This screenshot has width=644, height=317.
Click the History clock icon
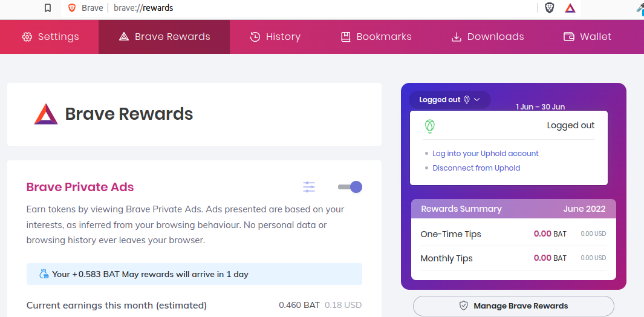(x=255, y=36)
